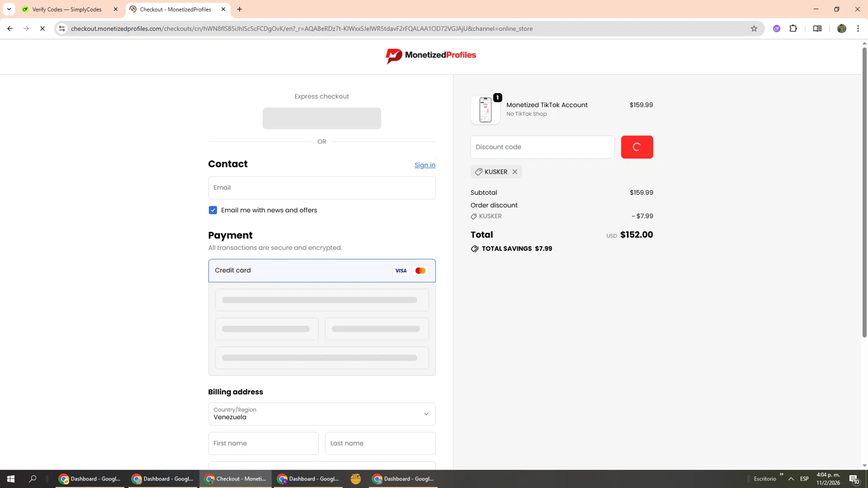Open the Windows Start menu
The height and width of the screenshot is (488, 868).
10,479
